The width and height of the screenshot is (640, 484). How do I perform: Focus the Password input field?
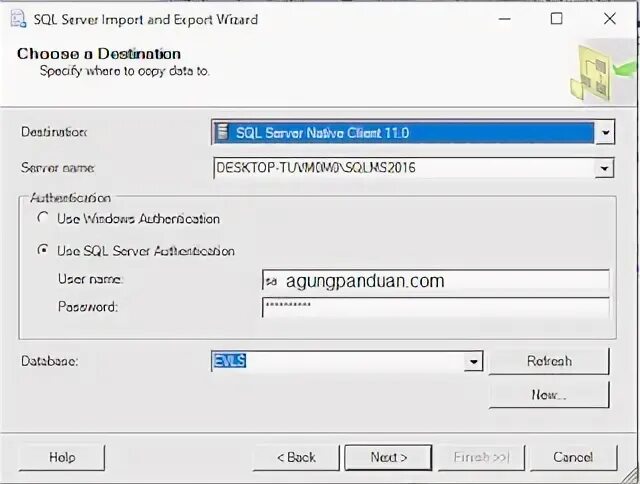point(436,307)
